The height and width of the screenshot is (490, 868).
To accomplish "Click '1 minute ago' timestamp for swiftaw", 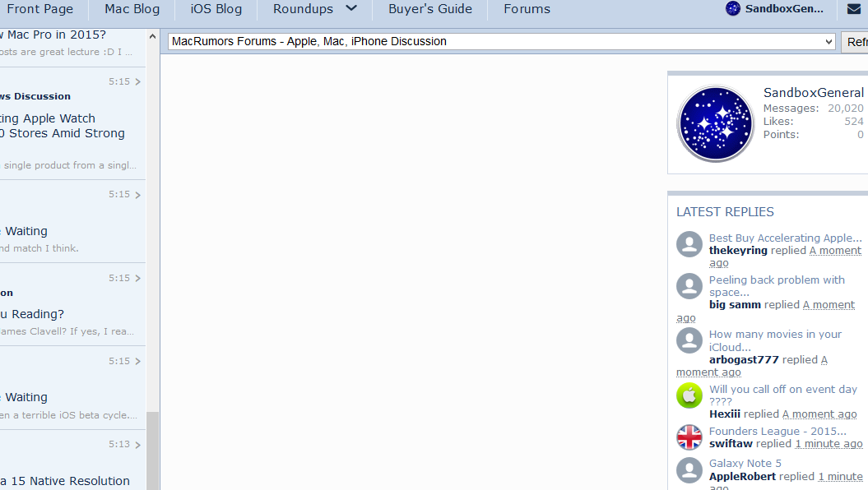I will click(829, 443).
